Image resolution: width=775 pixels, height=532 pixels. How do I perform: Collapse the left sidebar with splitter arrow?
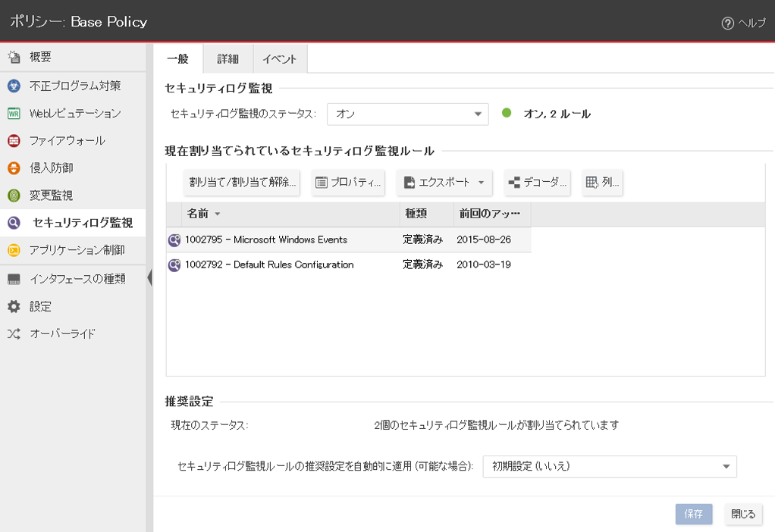(x=149, y=278)
